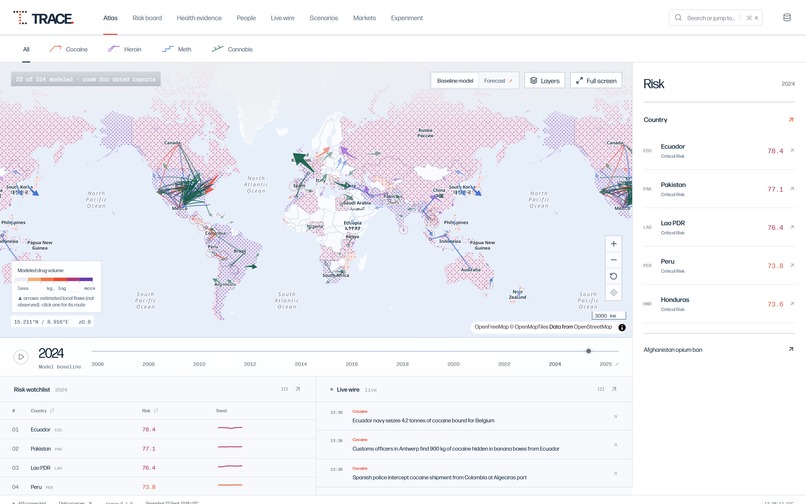The image size is (806, 504).
Task: Zoom in on the map
Action: point(613,244)
